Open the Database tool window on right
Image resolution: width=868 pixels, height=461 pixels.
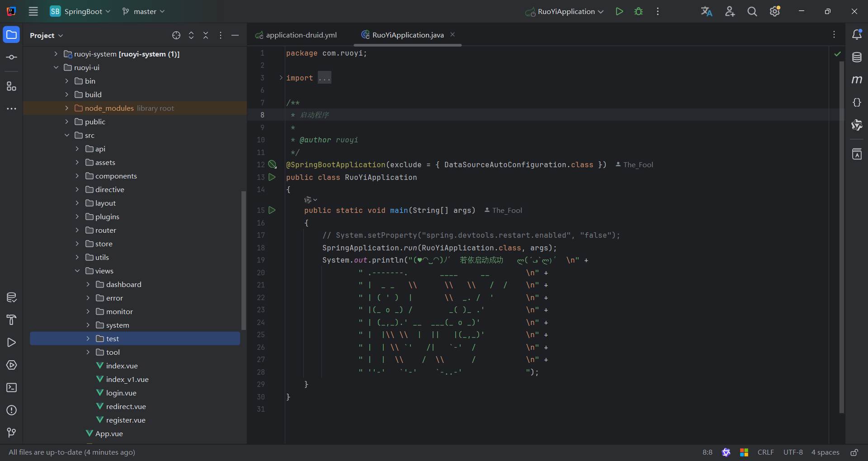tap(857, 57)
